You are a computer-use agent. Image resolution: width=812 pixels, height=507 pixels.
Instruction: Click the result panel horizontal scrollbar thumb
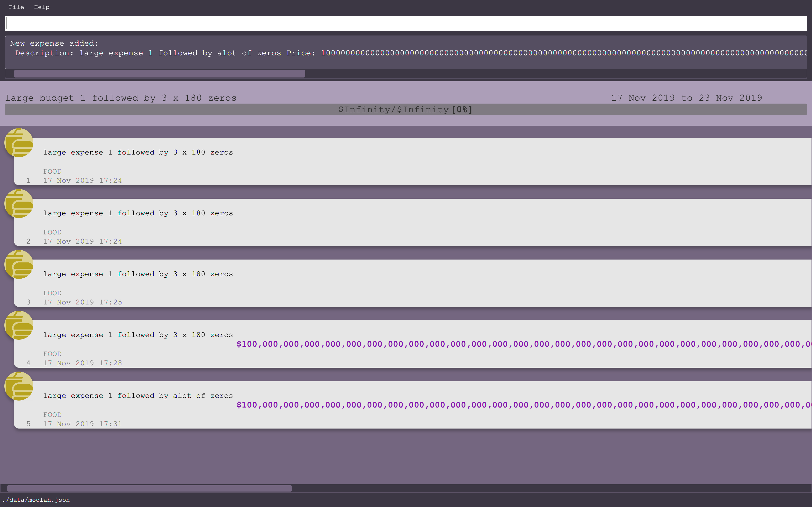point(159,74)
